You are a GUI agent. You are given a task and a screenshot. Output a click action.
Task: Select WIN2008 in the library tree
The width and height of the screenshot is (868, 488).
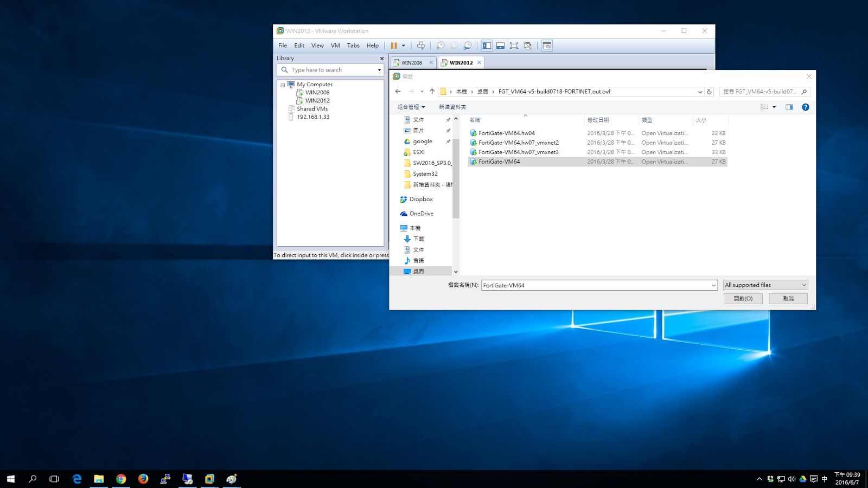click(x=317, y=92)
